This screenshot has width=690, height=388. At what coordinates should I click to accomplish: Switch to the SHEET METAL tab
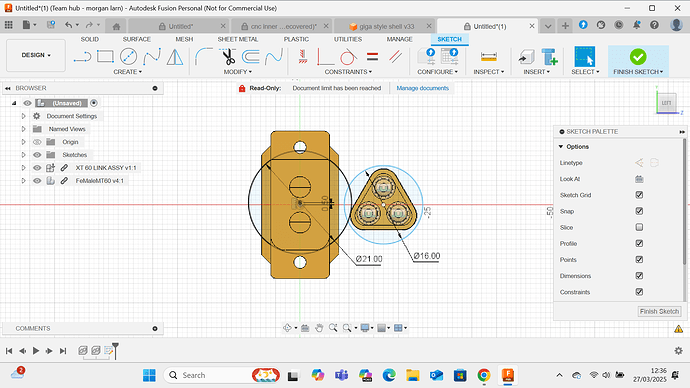click(238, 39)
